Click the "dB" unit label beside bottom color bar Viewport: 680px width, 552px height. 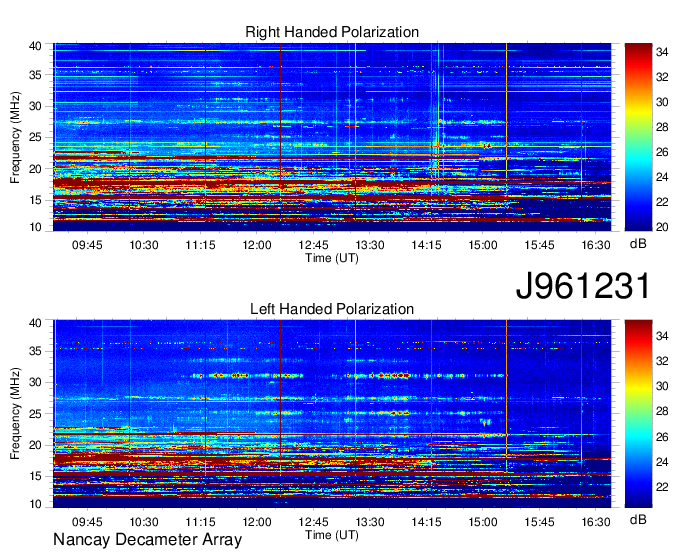coord(638,520)
